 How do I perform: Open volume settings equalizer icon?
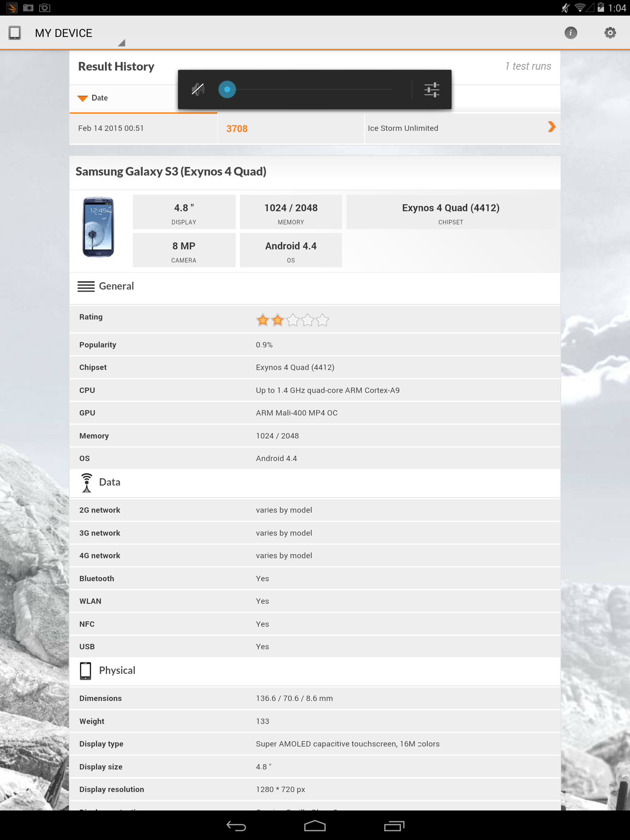[432, 89]
